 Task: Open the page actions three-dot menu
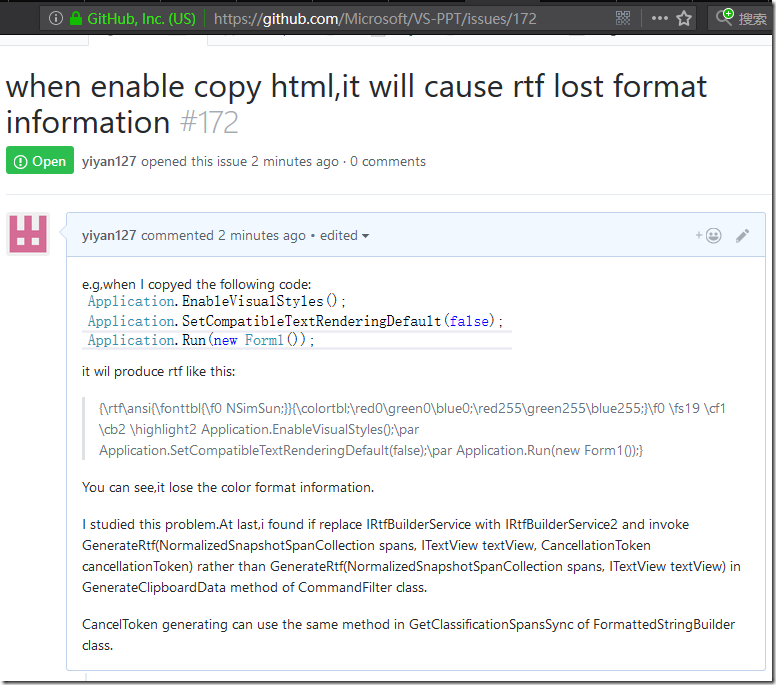pos(659,18)
